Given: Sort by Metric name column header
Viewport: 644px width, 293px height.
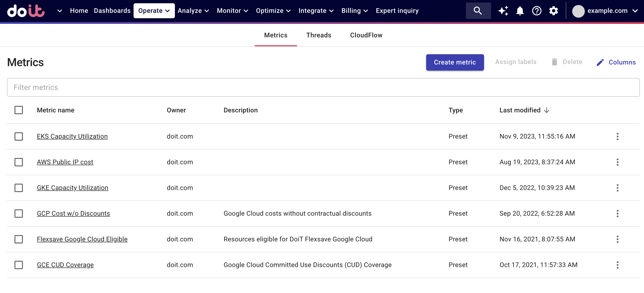Looking at the screenshot, I should [x=56, y=110].
